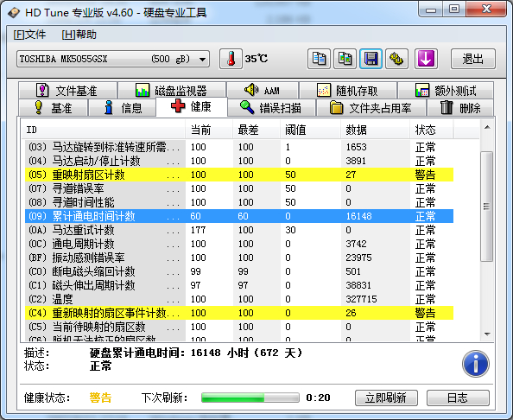Click the thermometer temperature icon

(x=231, y=59)
